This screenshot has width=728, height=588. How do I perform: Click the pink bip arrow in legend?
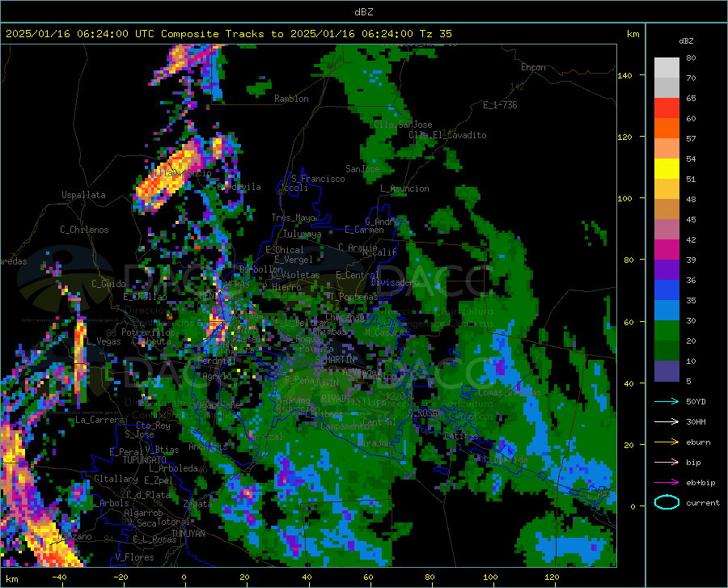click(667, 463)
